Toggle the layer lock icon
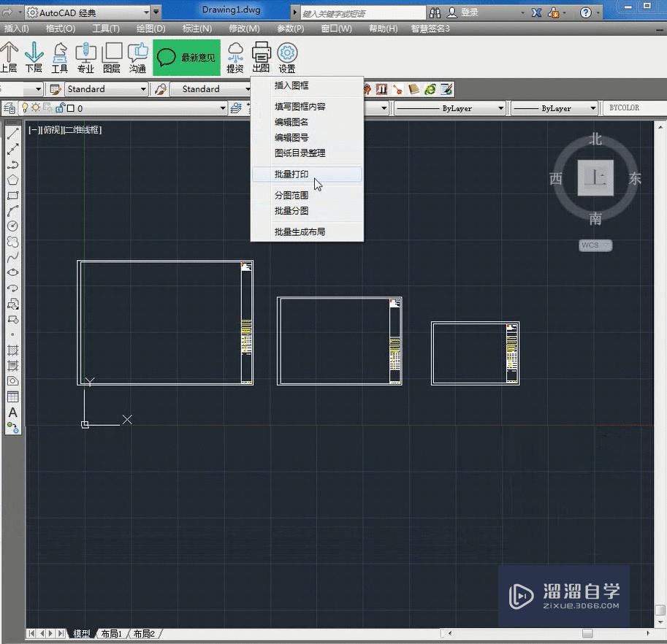Image resolution: width=667 pixels, height=644 pixels. 60,107
